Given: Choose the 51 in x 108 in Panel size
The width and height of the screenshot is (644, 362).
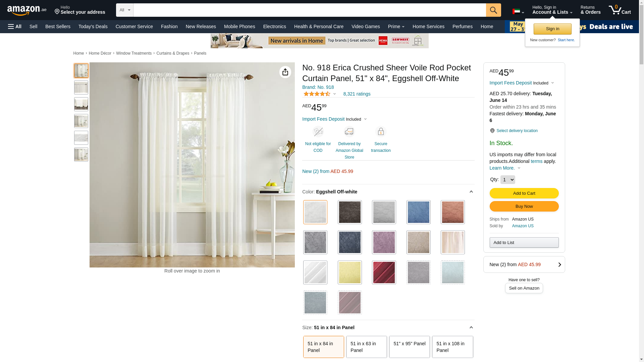Looking at the screenshot, I should (452, 347).
